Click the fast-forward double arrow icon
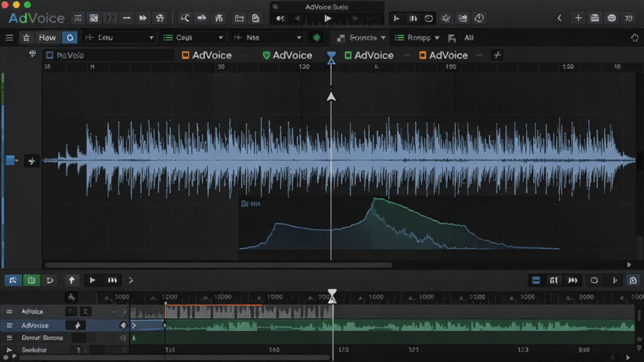 143,18
